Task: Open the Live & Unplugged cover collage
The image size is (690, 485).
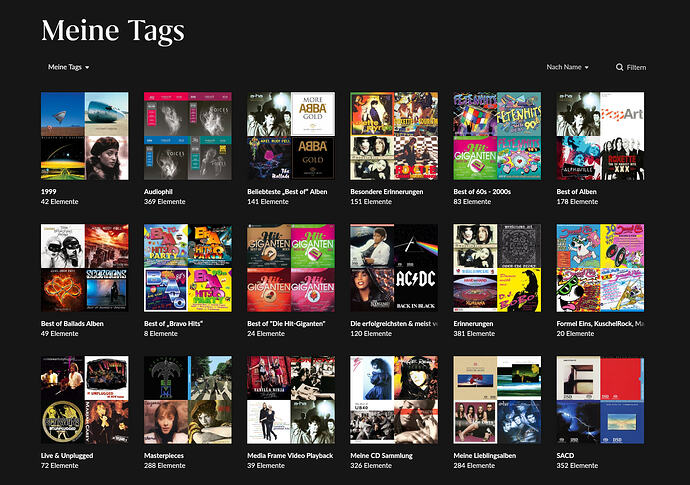Action: [84, 400]
